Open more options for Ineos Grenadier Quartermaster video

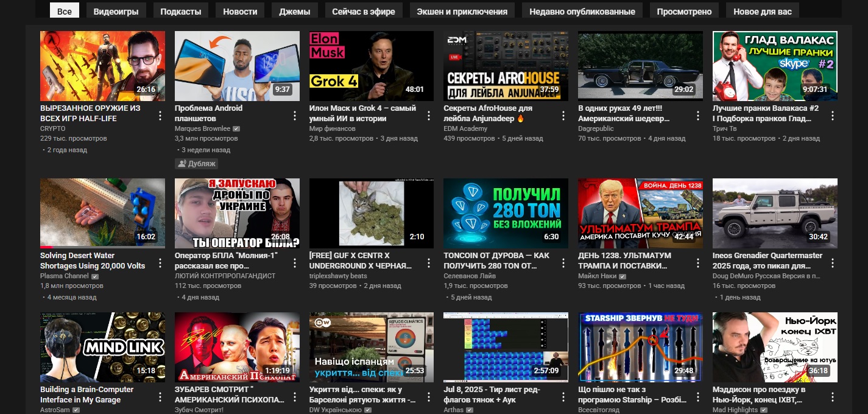(833, 262)
